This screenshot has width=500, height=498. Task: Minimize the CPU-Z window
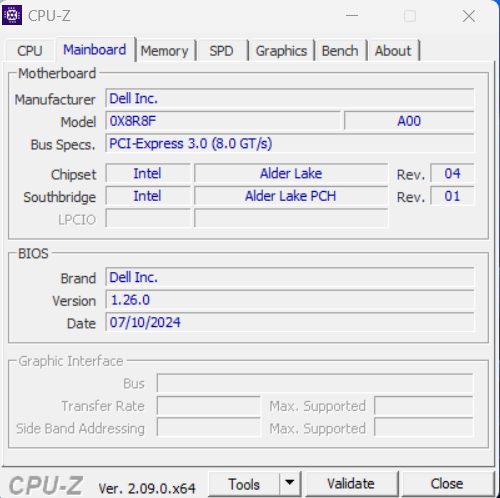tap(352, 16)
